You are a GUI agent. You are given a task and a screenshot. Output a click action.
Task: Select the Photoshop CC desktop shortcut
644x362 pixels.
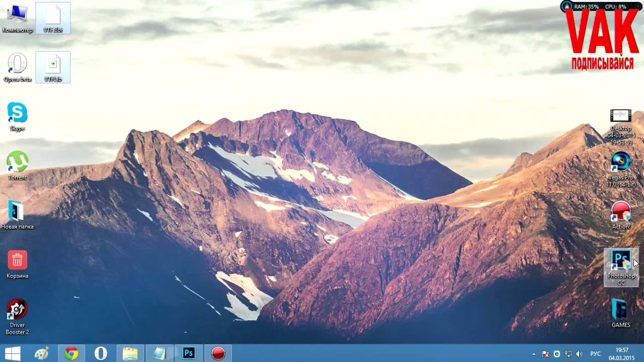coord(621,267)
